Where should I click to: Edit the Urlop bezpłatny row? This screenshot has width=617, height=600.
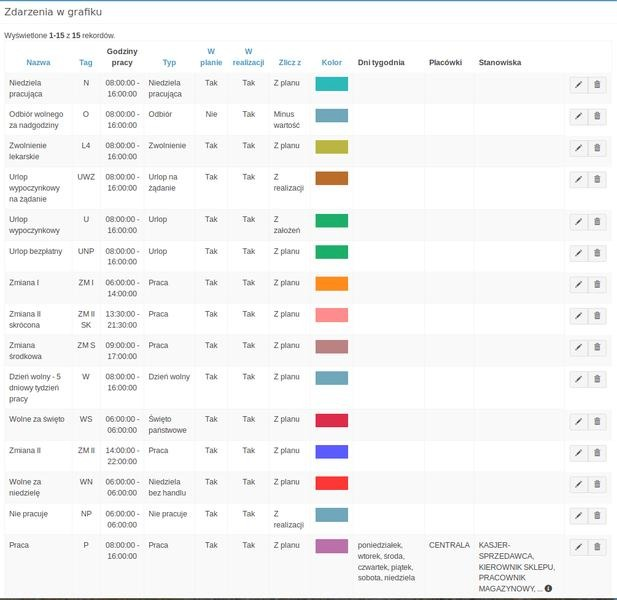click(x=578, y=253)
